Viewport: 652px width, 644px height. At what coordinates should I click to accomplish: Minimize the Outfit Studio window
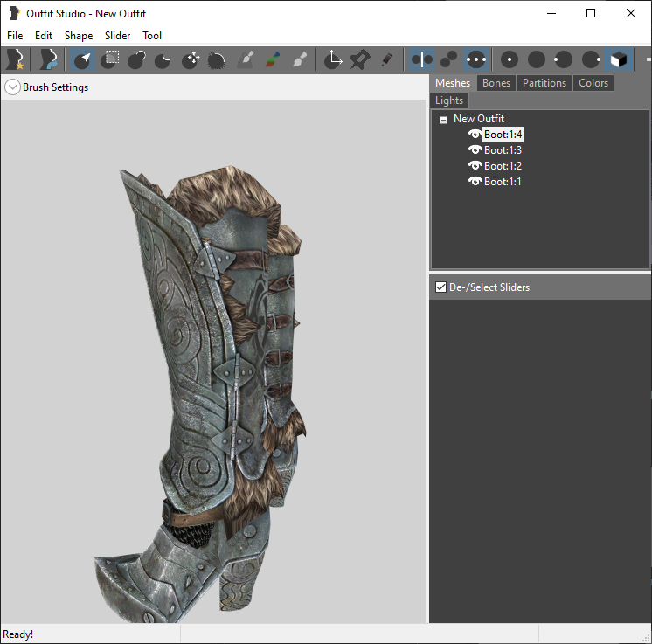coord(551,13)
